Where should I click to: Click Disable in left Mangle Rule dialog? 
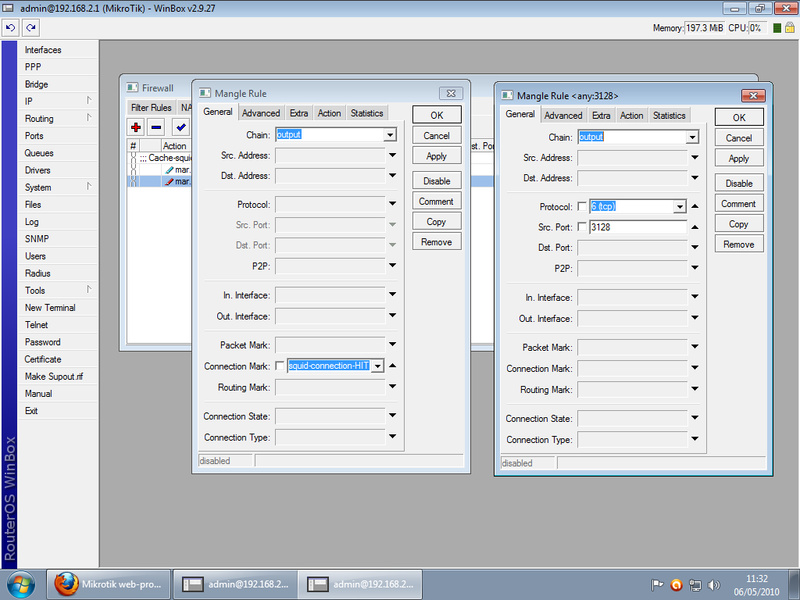[x=437, y=181]
